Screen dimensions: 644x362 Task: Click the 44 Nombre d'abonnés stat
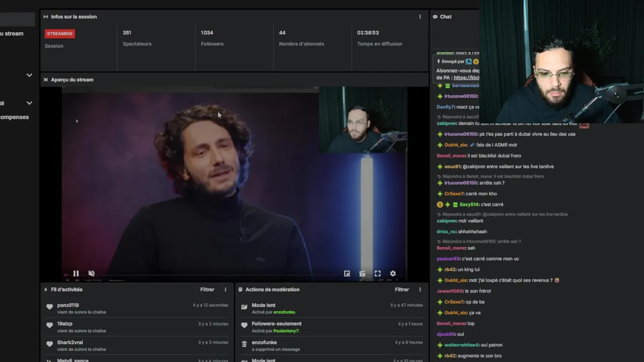point(301,38)
